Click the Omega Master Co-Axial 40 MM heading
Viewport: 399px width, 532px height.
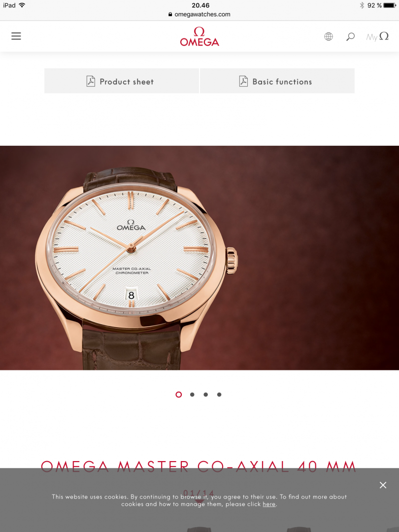tap(199, 466)
